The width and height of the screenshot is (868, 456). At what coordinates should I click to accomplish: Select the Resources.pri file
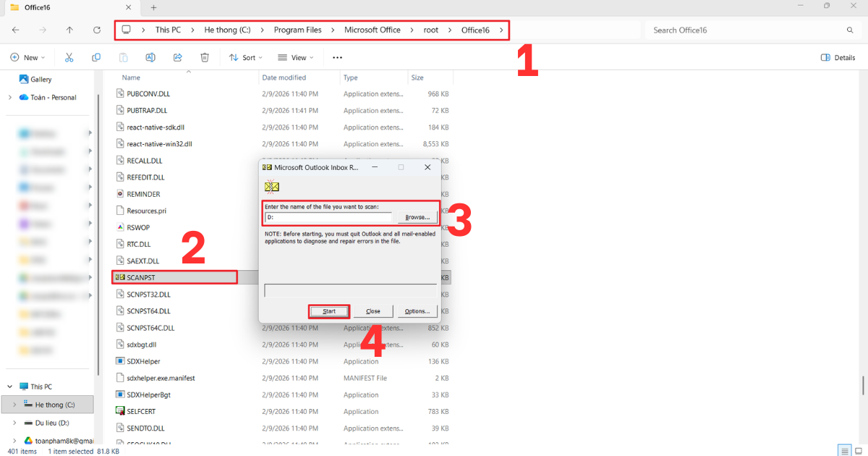coord(146,211)
